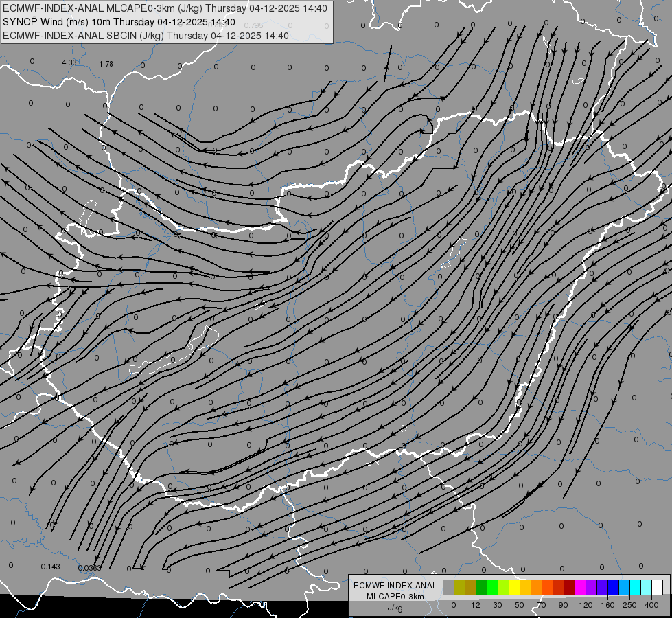Click the SBCIN header line
The image size is (672, 618).
click(x=146, y=36)
